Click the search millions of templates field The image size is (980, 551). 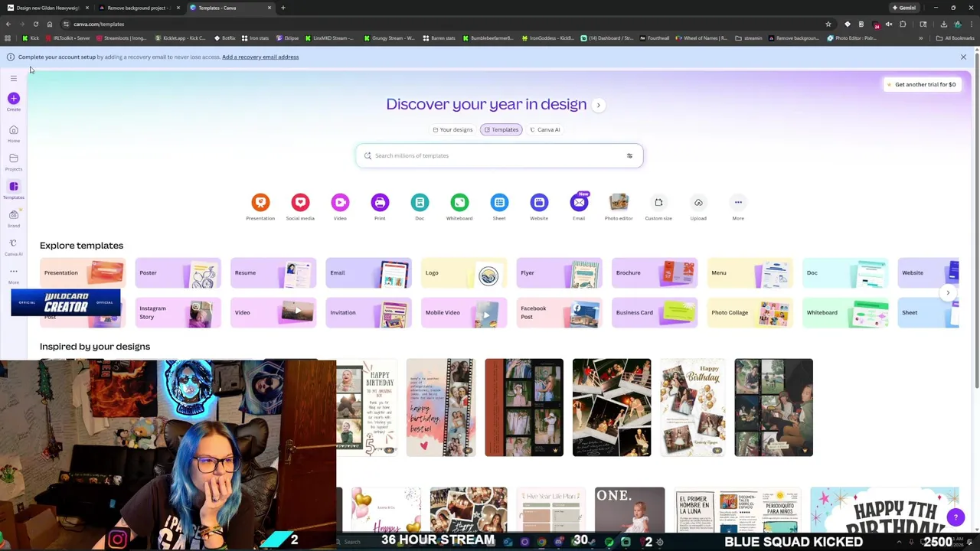click(499, 155)
